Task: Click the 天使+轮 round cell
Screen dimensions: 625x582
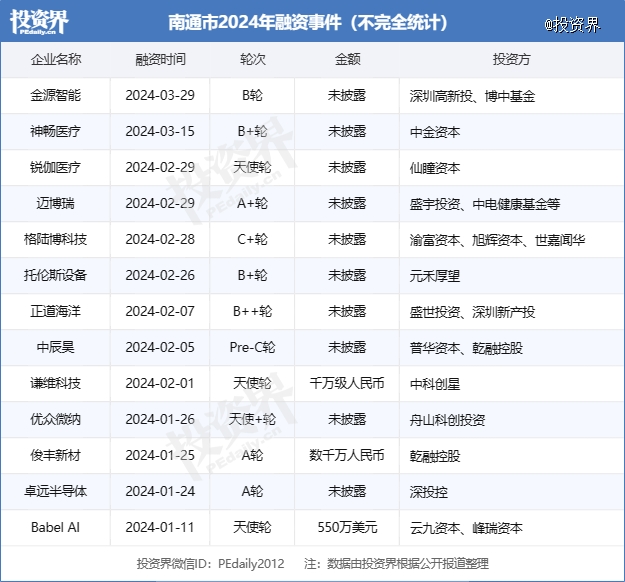Action: click(x=252, y=419)
